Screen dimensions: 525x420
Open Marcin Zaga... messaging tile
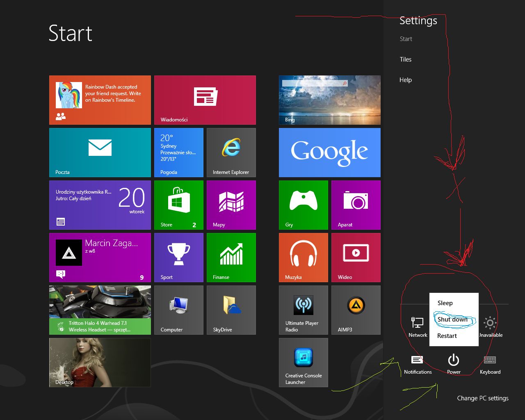(100, 258)
